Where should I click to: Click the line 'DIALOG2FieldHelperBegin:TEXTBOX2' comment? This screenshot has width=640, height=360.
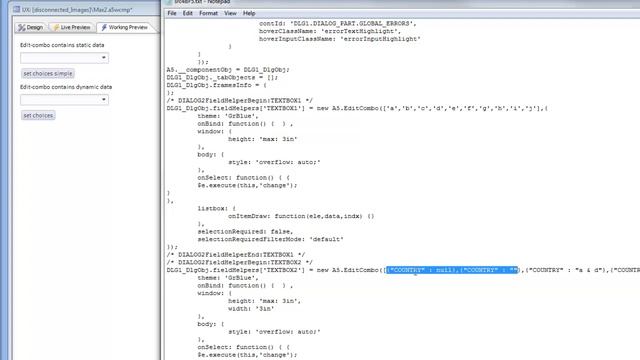[x=240, y=262]
